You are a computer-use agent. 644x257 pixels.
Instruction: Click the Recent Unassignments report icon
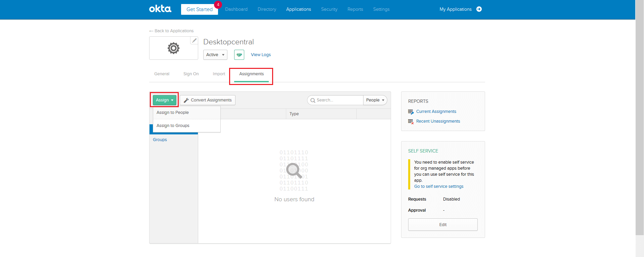click(x=411, y=122)
